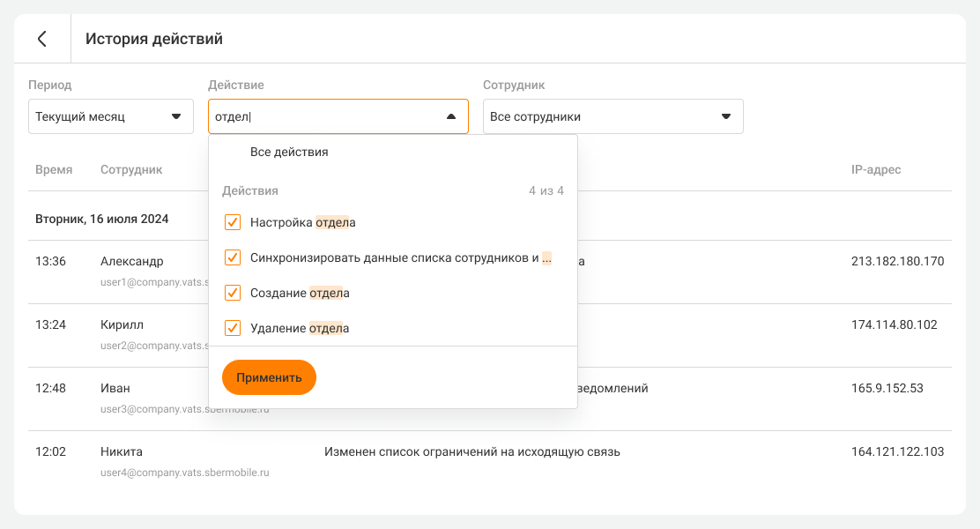Toggle the Удаление отдела checkbox

pos(233,328)
